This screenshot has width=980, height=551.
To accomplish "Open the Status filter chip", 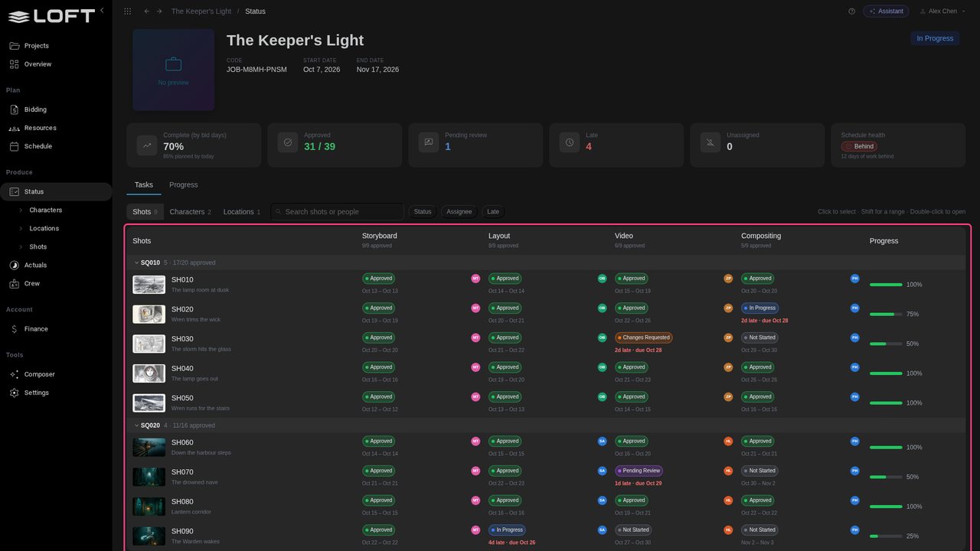I will (423, 212).
